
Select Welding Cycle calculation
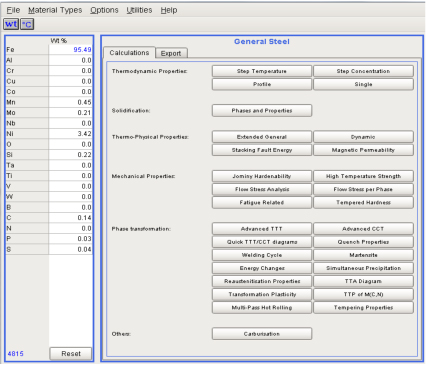(x=262, y=255)
